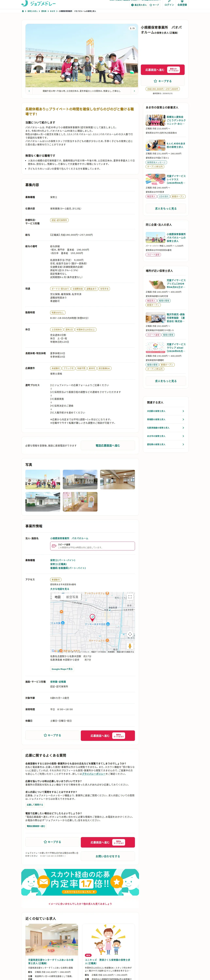Click 電話応募画面へ進む button
Viewport: 210px width, 980px height.
pos(107,445)
